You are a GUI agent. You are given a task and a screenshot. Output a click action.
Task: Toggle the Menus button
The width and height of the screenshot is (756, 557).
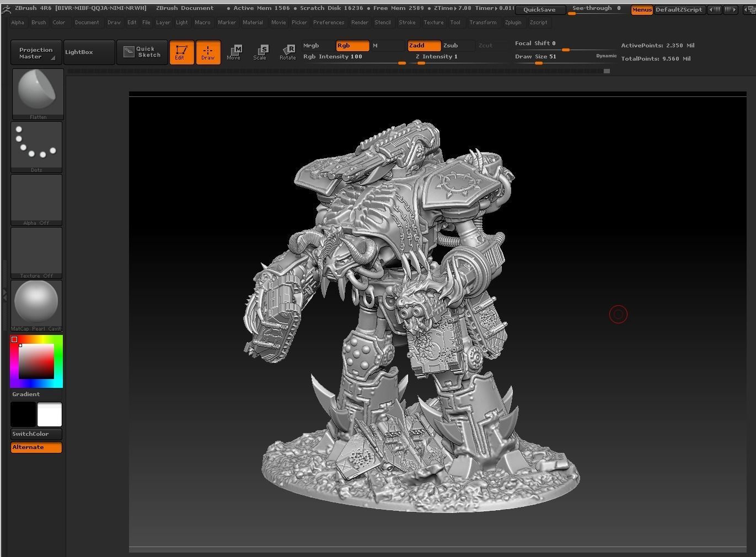642,9
